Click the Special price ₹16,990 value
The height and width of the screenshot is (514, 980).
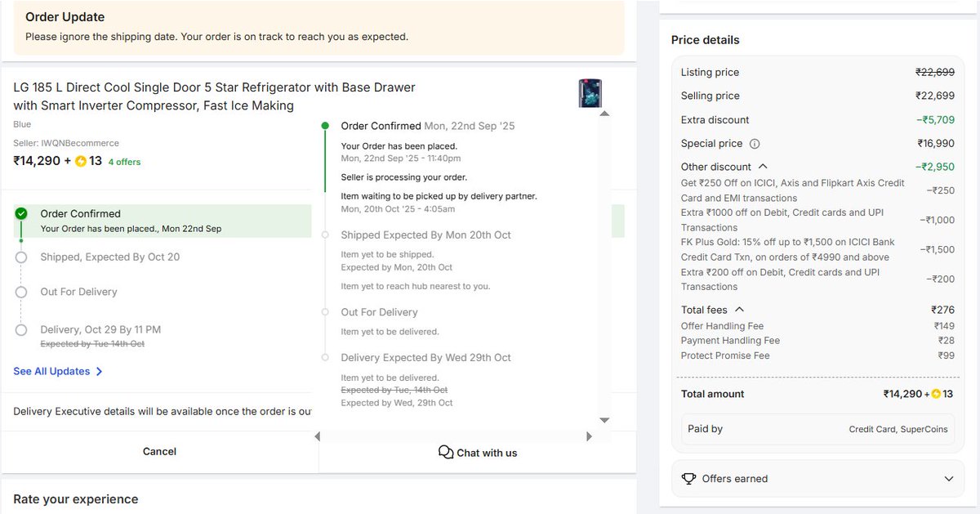(x=936, y=144)
